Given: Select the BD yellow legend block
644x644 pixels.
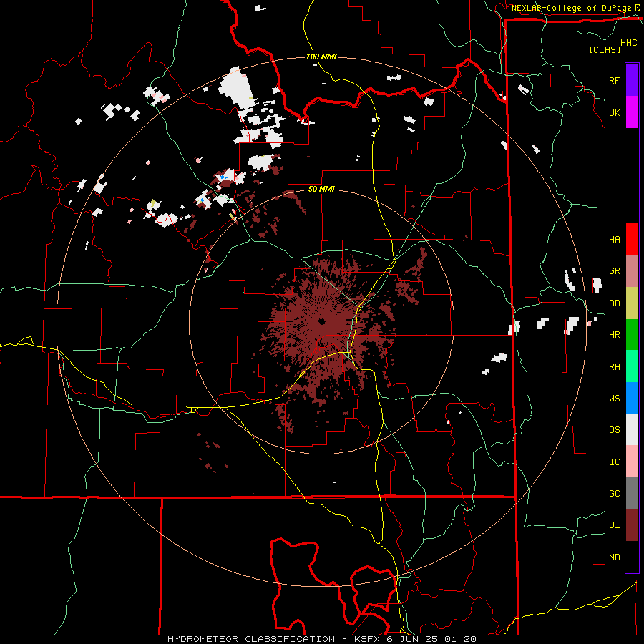Looking at the screenshot, I should (x=632, y=303).
